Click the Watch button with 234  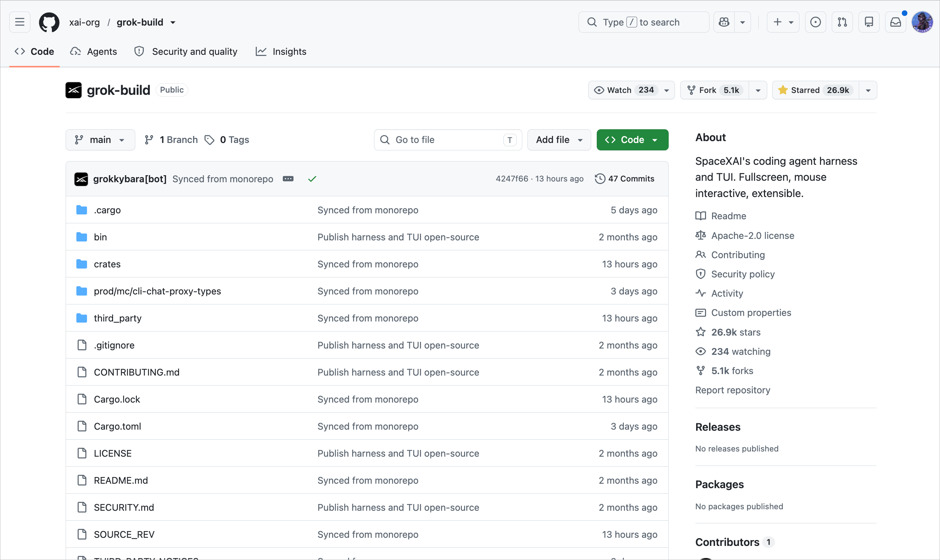pyautogui.click(x=631, y=90)
